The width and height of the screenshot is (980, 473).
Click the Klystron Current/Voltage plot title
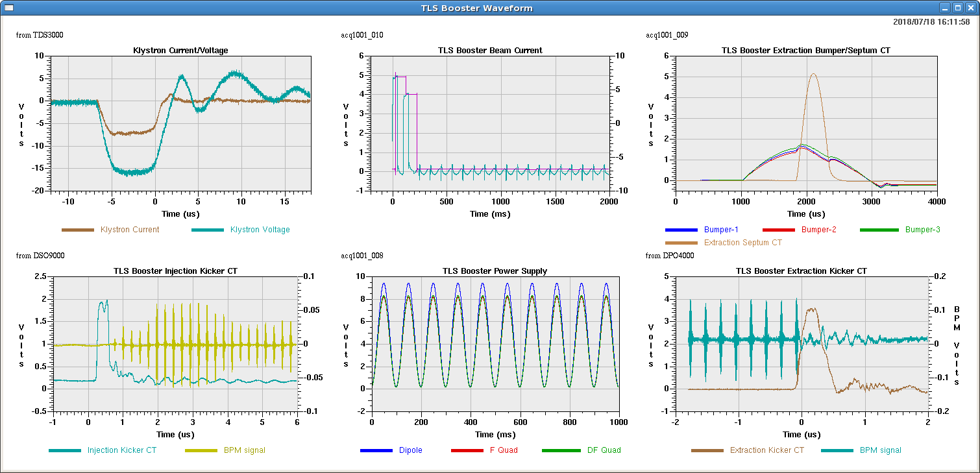(180, 50)
